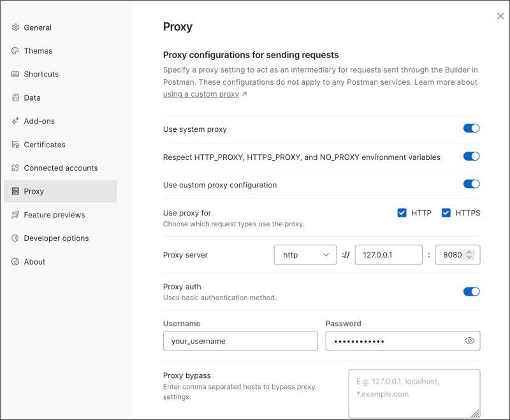Open the proxy server protocol dropdown
Viewport: 510px width, 420px height.
305,255
